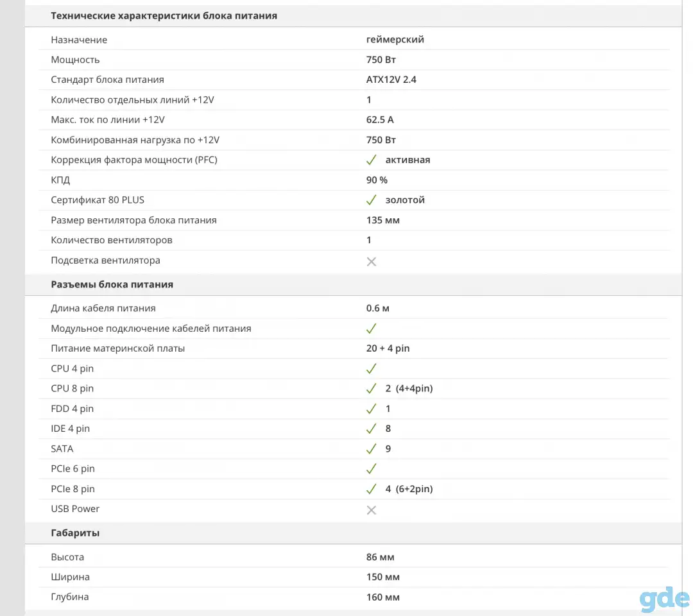Click the green checkmark beside золотой certificate

click(372, 200)
